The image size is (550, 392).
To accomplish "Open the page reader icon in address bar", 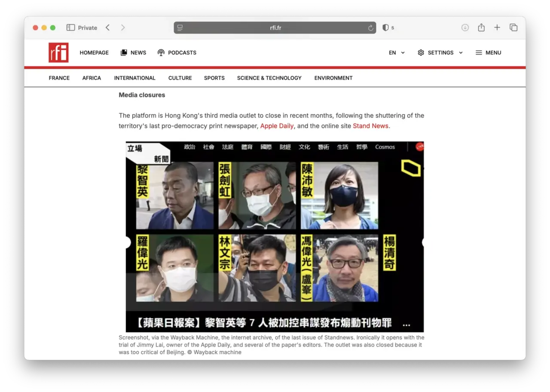I will pyautogui.click(x=180, y=28).
